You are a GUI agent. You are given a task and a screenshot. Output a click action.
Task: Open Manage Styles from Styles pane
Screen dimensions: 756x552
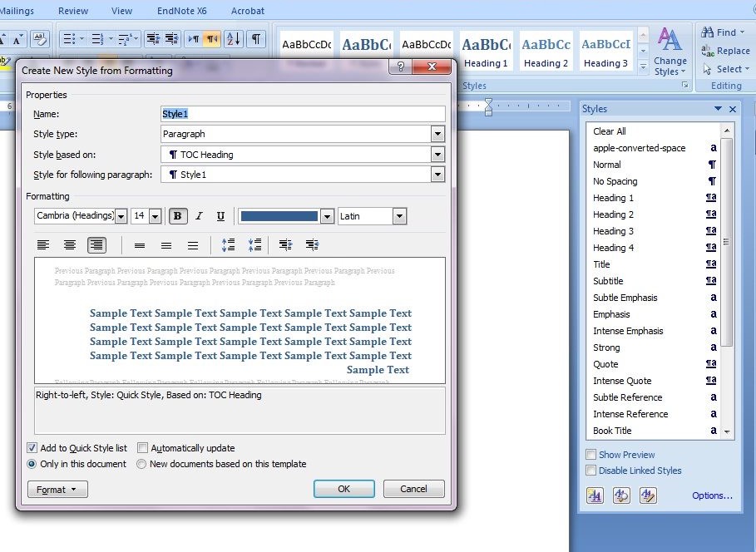[x=648, y=495]
